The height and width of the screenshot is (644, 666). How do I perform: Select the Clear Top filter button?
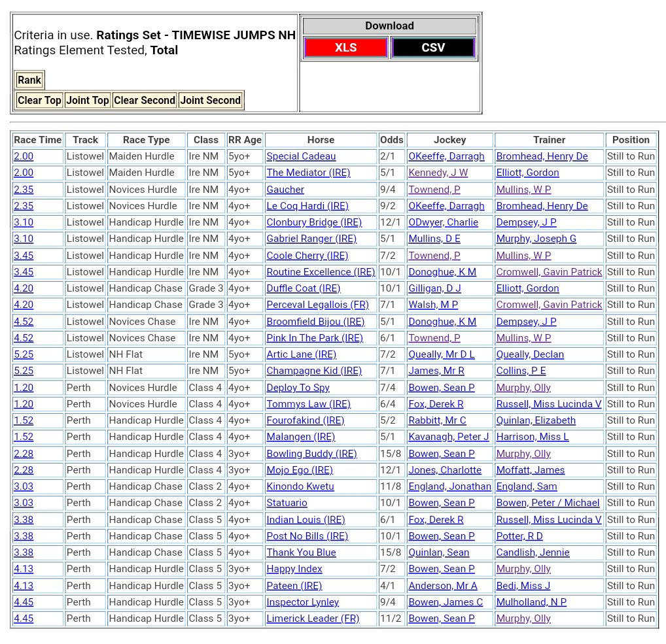tap(39, 100)
